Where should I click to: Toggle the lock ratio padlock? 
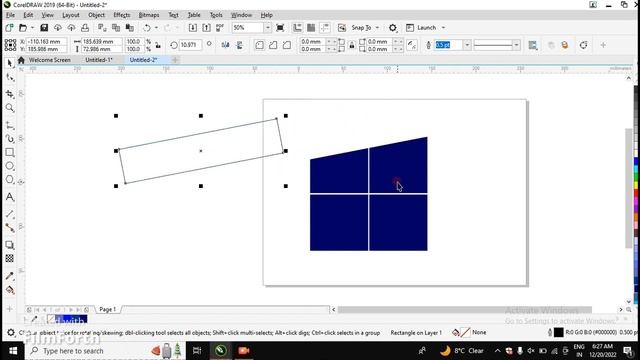point(158,45)
